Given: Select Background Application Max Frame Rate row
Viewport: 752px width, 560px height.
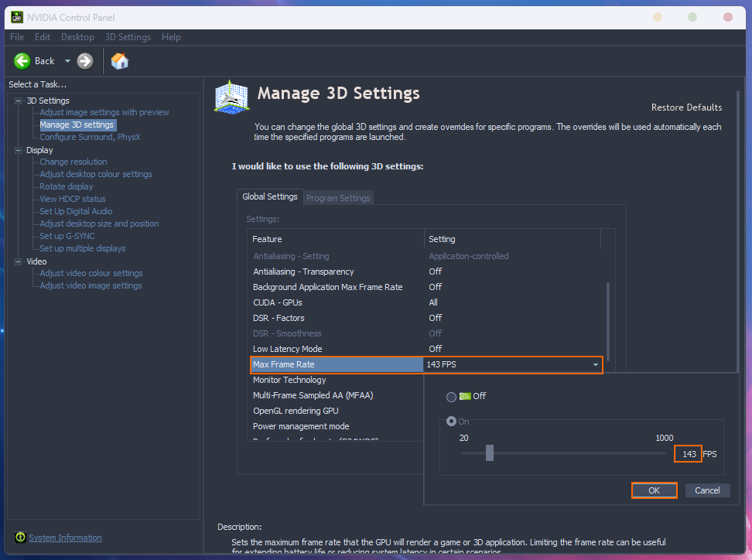Looking at the screenshot, I should 426,287.
